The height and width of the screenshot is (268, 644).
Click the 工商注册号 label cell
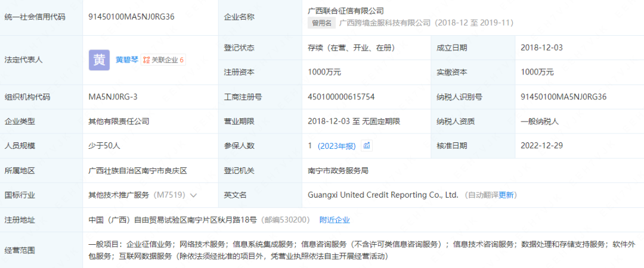point(259,97)
